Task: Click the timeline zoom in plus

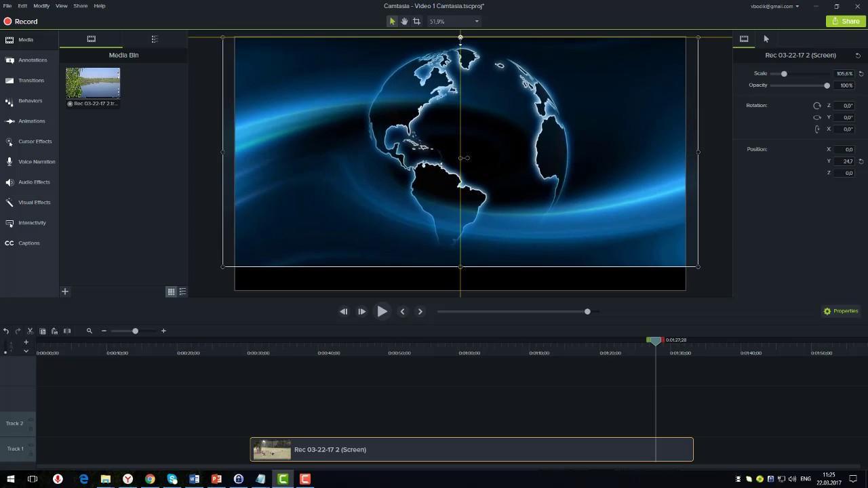Action: click(163, 331)
